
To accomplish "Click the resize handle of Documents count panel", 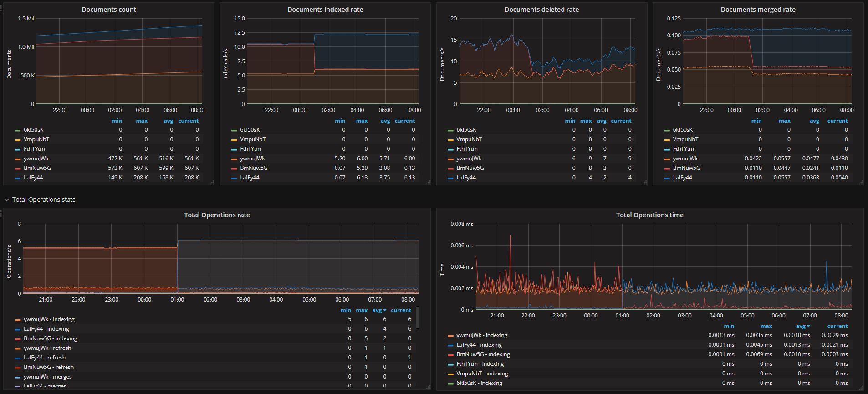I will click(212, 183).
